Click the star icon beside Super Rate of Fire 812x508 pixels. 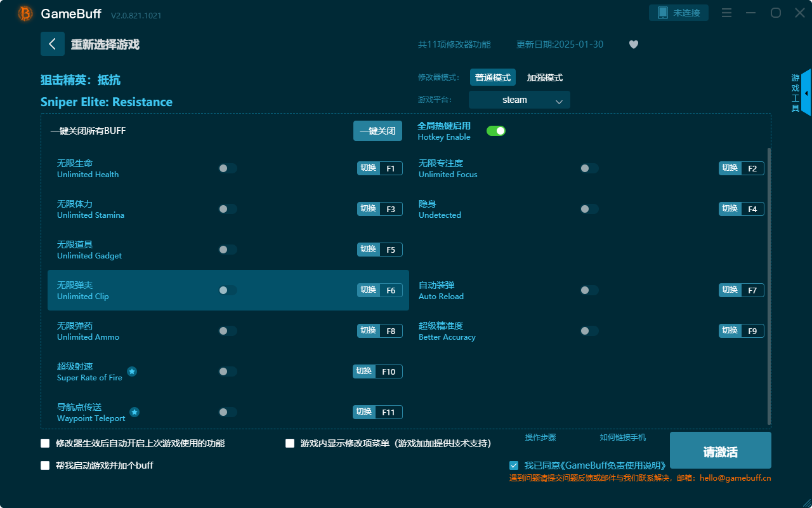[x=132, y=371]
